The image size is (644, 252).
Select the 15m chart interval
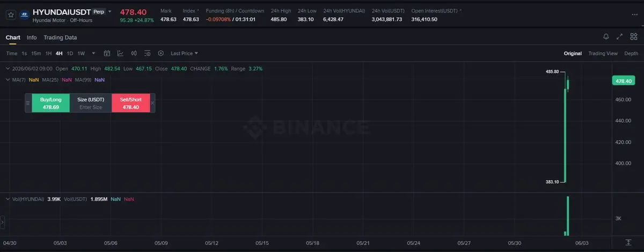tap(36, 54)
